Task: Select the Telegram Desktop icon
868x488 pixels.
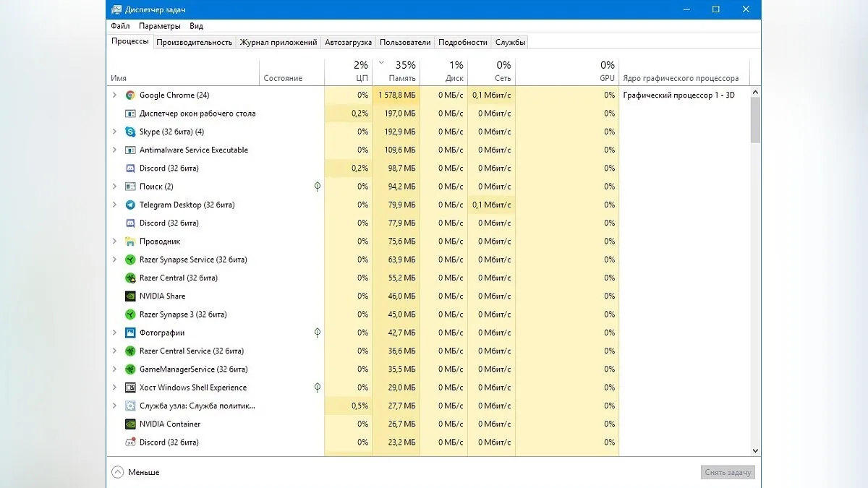Action: [x=130, y=205]
